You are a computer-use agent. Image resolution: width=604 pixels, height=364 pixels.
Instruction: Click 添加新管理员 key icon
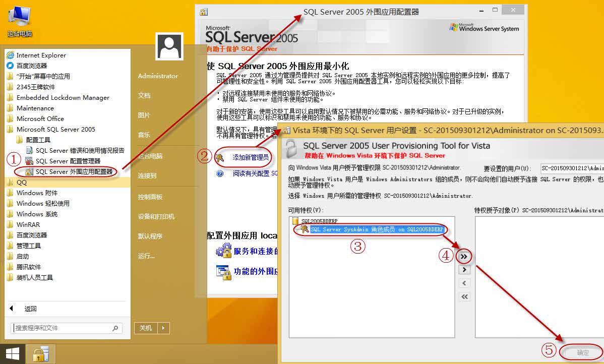(x=220, y=157)
